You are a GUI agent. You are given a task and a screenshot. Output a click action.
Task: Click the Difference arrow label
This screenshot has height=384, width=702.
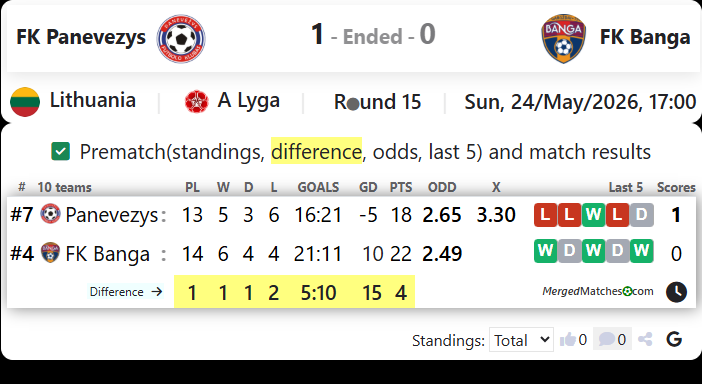[126, 292]
